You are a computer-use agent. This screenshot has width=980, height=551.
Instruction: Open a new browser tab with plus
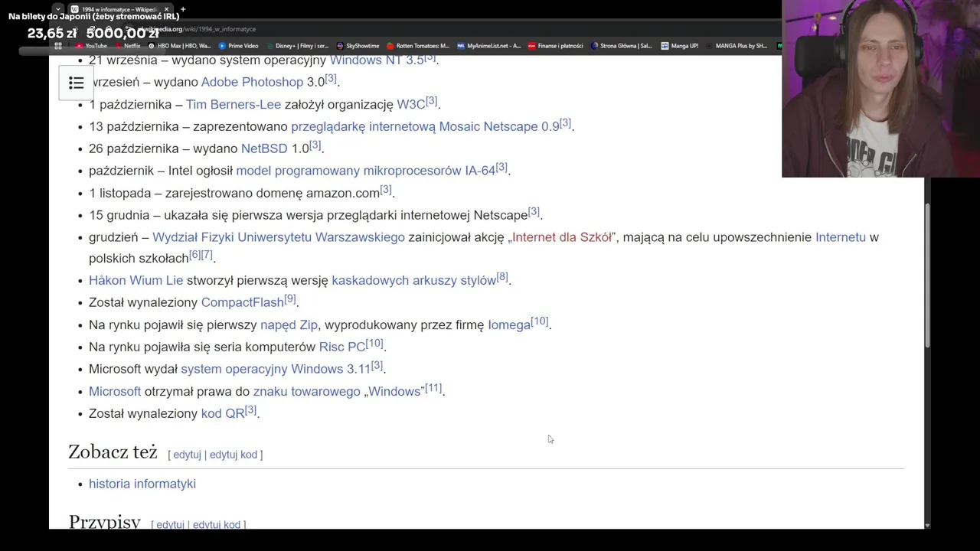point(182,9)
